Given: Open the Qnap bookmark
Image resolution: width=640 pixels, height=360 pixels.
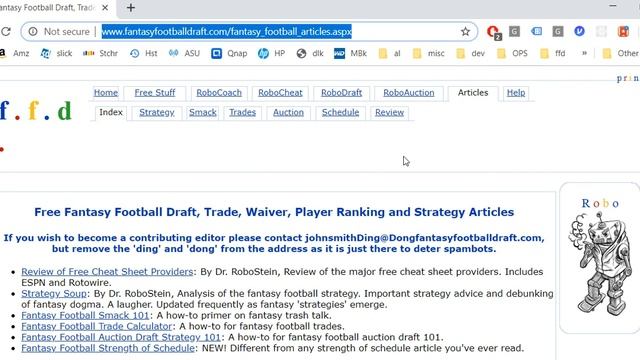Looking at the screenshot, I should [x=229, y=53].
